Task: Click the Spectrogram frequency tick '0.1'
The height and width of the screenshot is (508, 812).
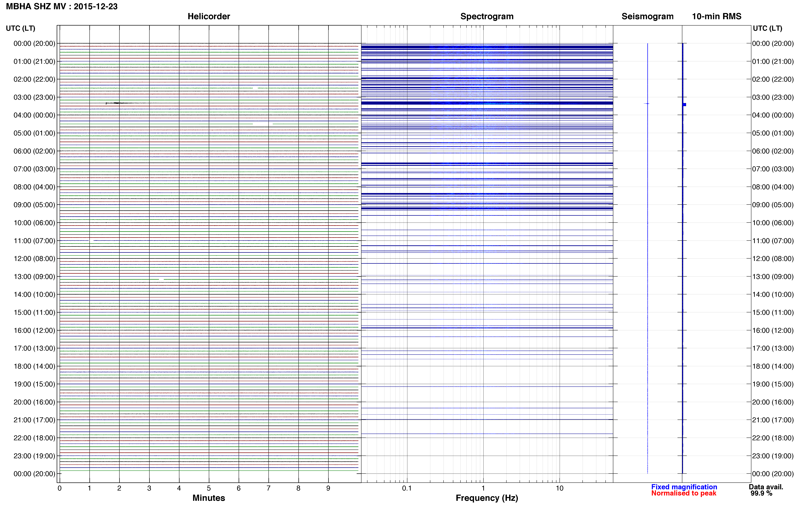Action: click(x=407, y=488)
